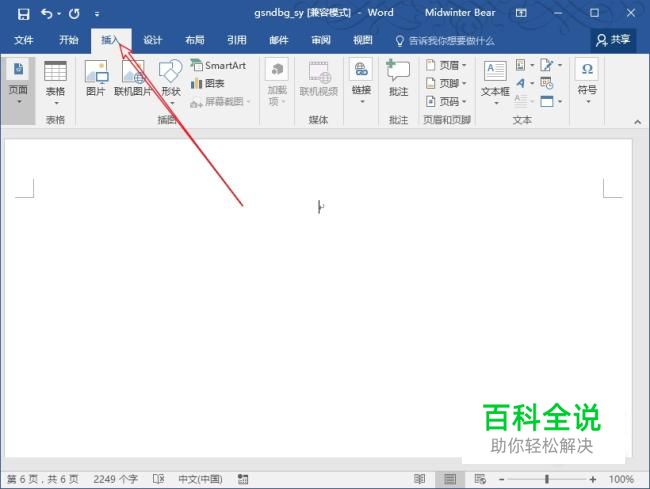
Task: Switch to the 审阅 tab
Action: pyautogui.click(x=321, y=40)
